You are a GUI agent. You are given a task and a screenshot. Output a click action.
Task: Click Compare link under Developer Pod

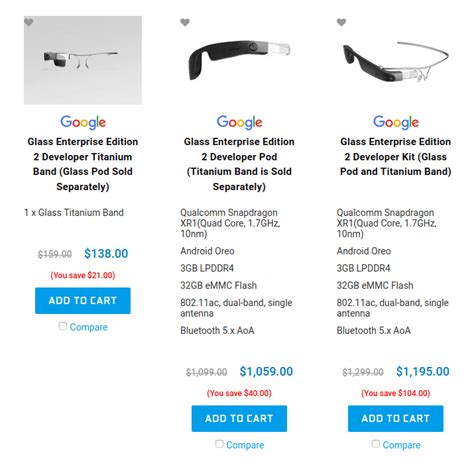[245, 445]
